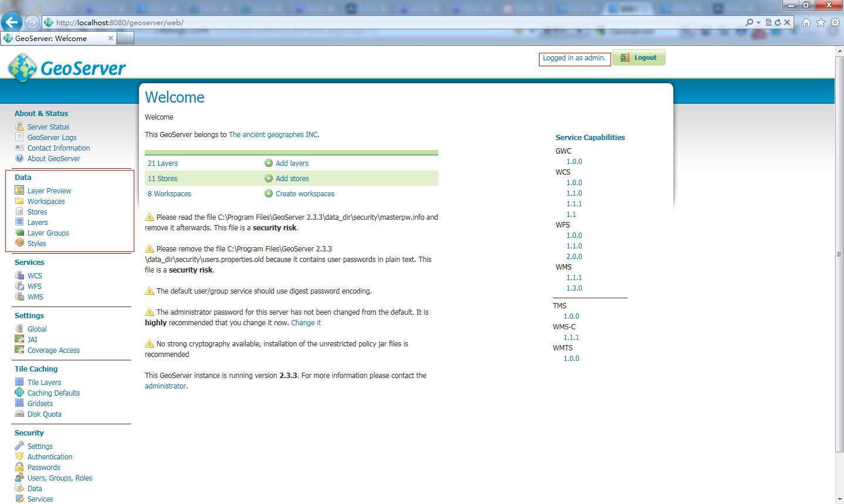Open WMTS 1.0.0 capabilities link

tap(571, 359)
